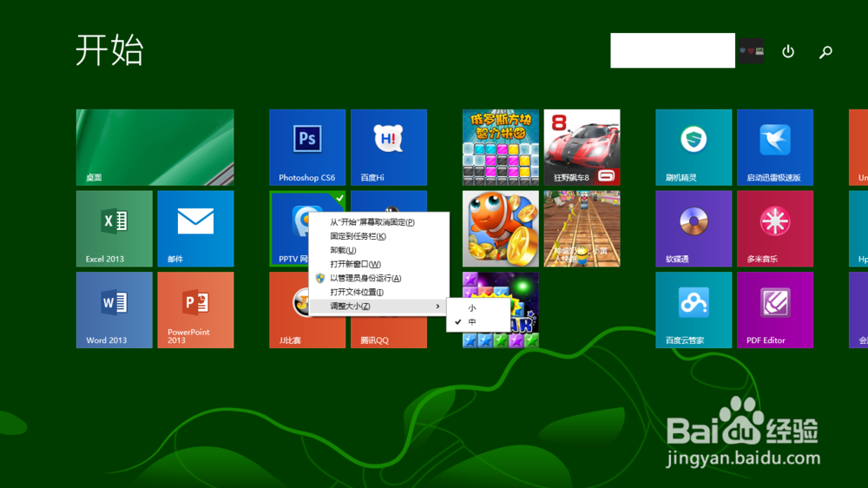868x488 pixels.
Task: Choose 从"开始"屏幕取消固定 menu item
Action: [379, 222]
